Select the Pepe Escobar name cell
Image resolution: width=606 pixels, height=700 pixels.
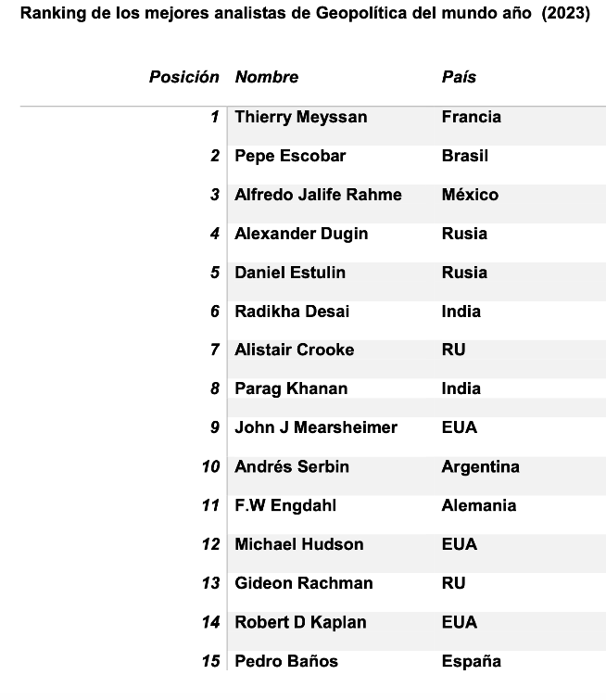(x=289, y=156)
